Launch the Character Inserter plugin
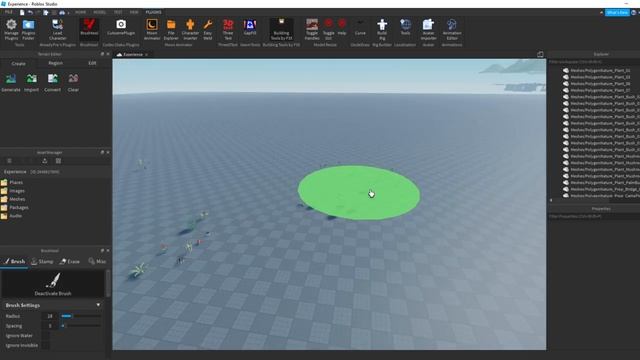640x360 pixels. pyautogui.click(x=190, y=29)
